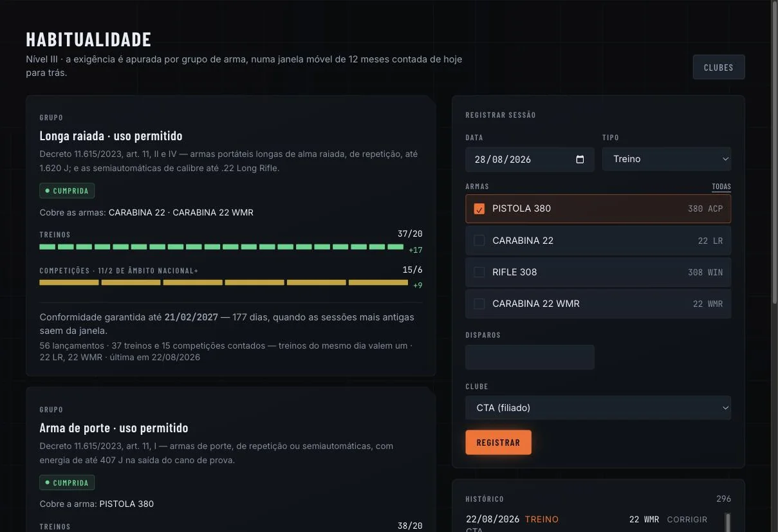
Task: Click the orange REGISTRAR button
Action: pos(499,443)
